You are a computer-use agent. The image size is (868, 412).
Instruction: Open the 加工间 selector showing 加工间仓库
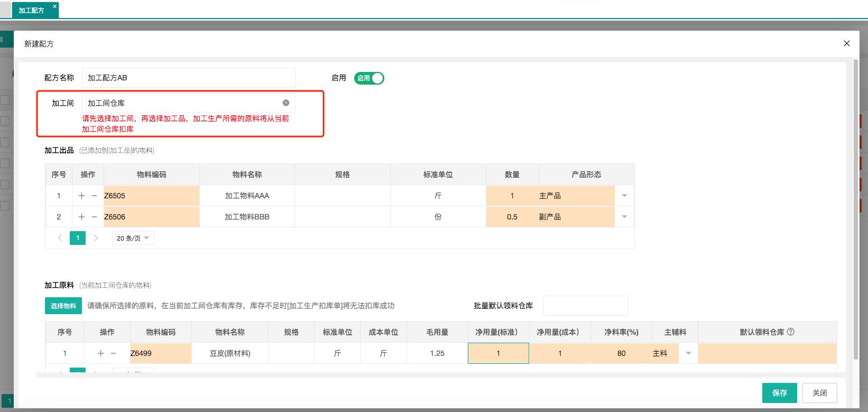point(189,103)
